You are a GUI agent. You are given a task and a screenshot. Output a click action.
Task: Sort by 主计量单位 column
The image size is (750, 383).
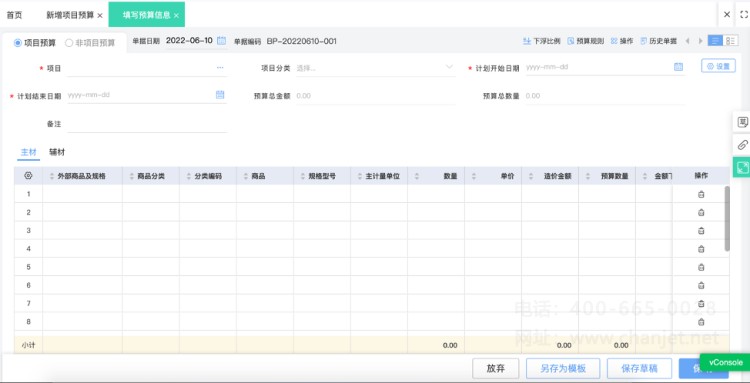[360, 176]
